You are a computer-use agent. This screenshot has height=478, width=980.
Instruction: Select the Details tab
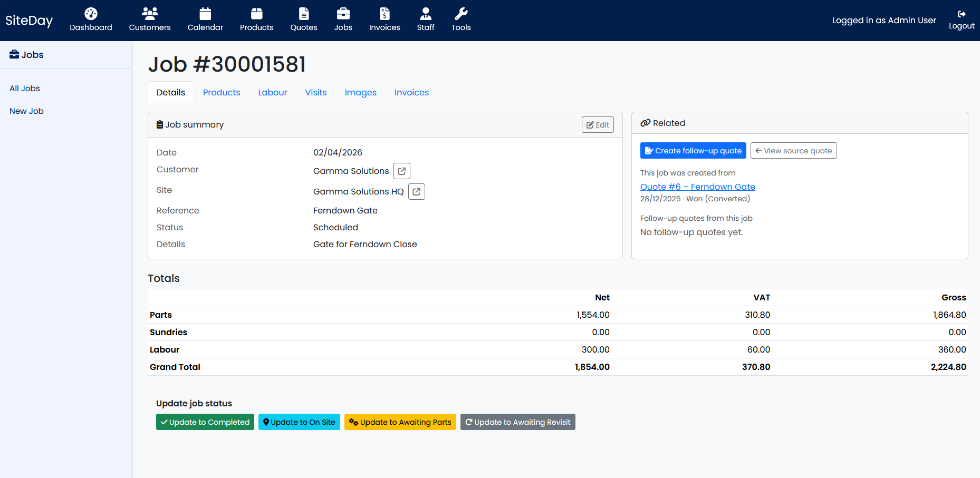171,92
